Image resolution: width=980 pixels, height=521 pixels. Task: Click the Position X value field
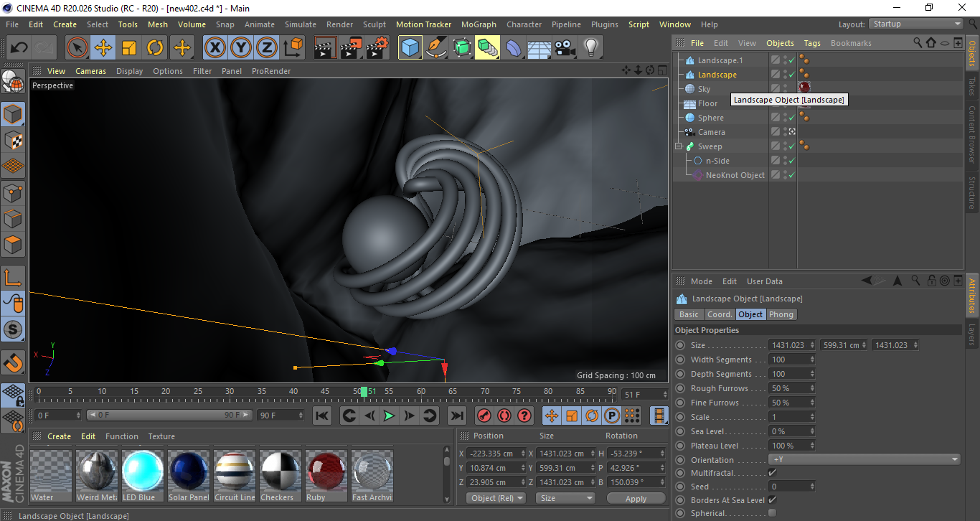click(496, 454)
